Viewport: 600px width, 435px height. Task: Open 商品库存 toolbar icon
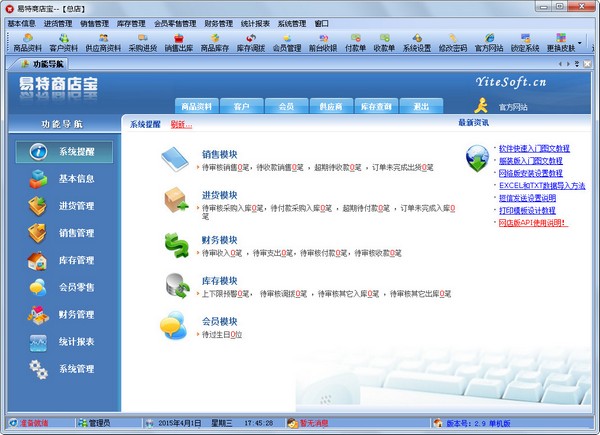[x=215, y=43]
